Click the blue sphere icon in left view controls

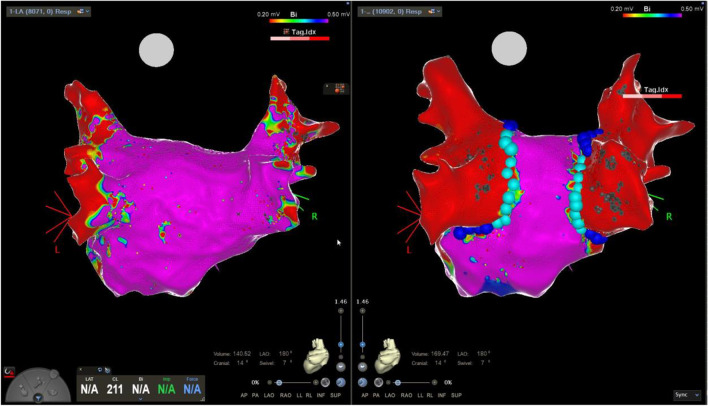pyautogui.click(x=343, y=382)
